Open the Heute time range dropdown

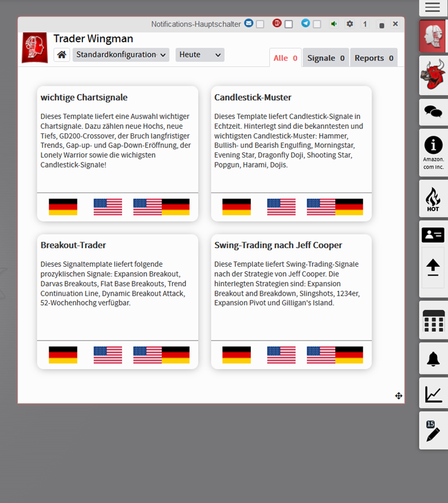click(200, 55)
